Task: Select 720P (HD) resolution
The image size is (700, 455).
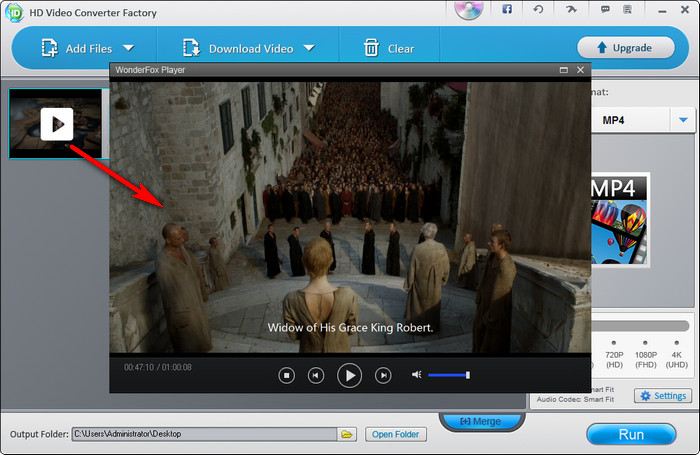Action: 614,355
